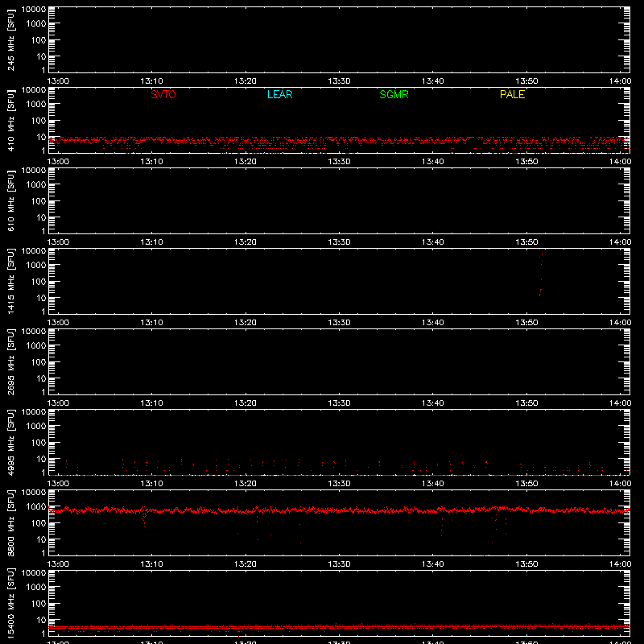Select the 245 MHz [SFU] axis title
Screen dimensions: 644x644
11,39
